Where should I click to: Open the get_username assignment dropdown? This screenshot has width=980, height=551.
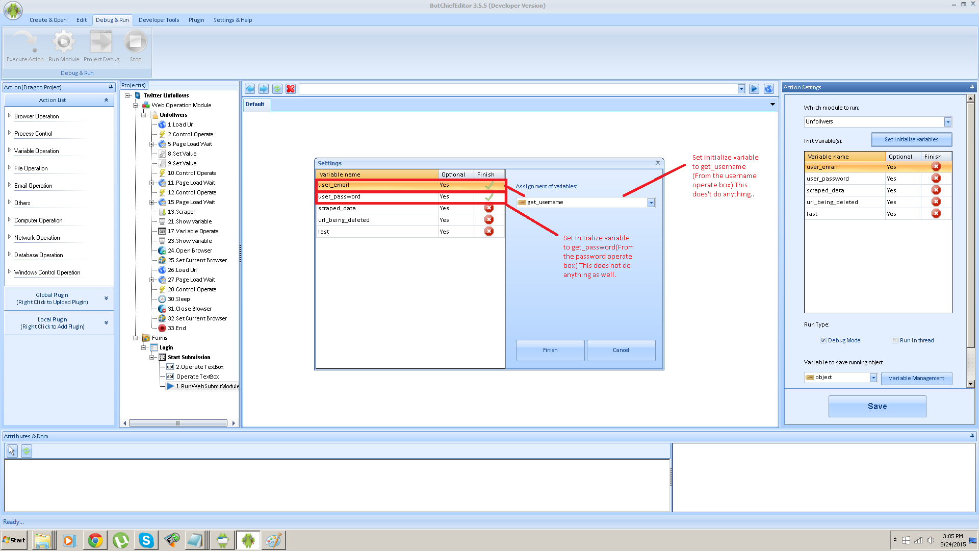click(x=651, y=203)
